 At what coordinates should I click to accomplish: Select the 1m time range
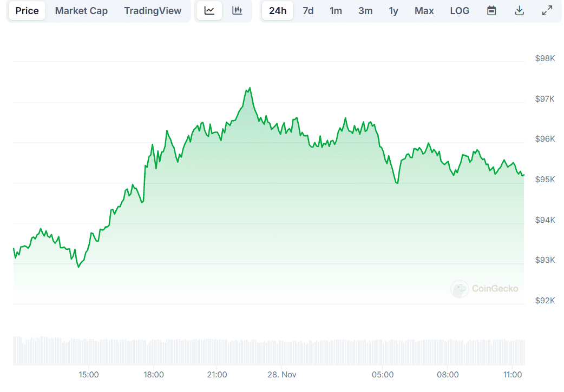(336, 10)
